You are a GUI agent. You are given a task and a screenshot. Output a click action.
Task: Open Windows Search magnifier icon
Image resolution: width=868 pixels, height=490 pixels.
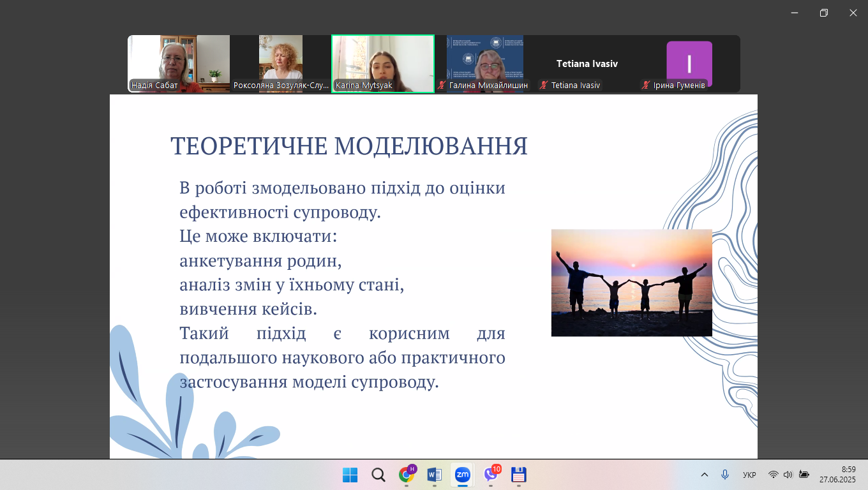pos(378,475)
